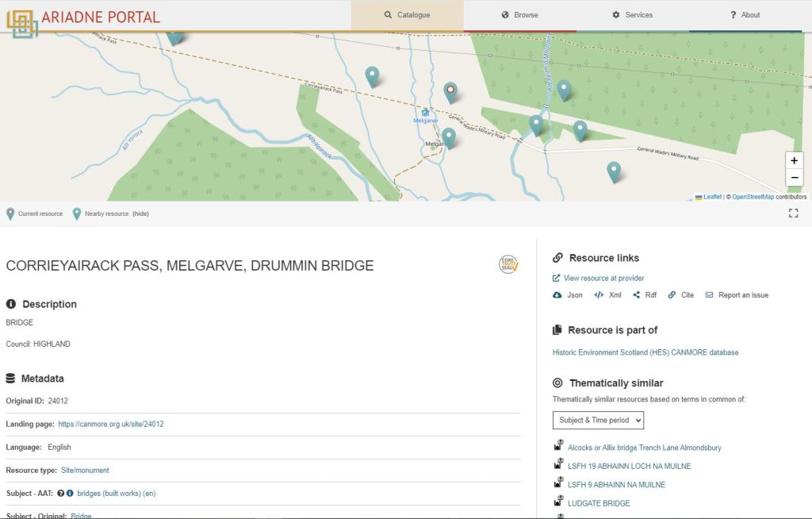The image size is (812, 519).
Task: Zoom in on the map
Action: (x=794, y=160)
